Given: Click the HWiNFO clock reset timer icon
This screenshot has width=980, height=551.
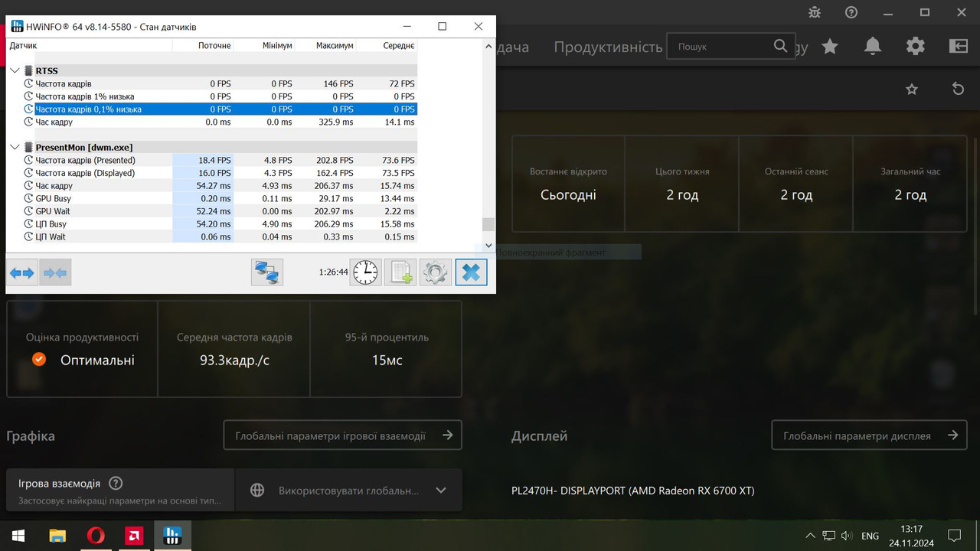Looking at the screenshot, I should (x=366, y=272).
